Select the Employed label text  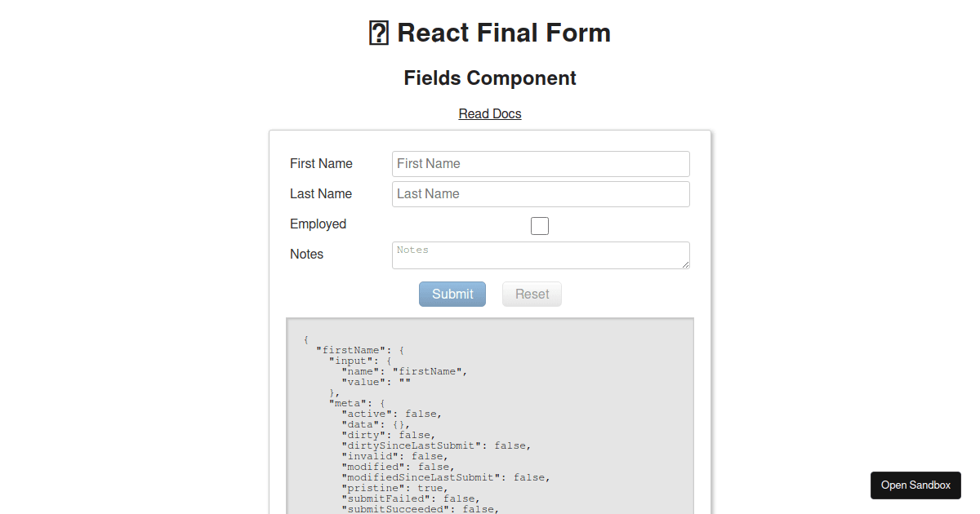pos(318,224)
